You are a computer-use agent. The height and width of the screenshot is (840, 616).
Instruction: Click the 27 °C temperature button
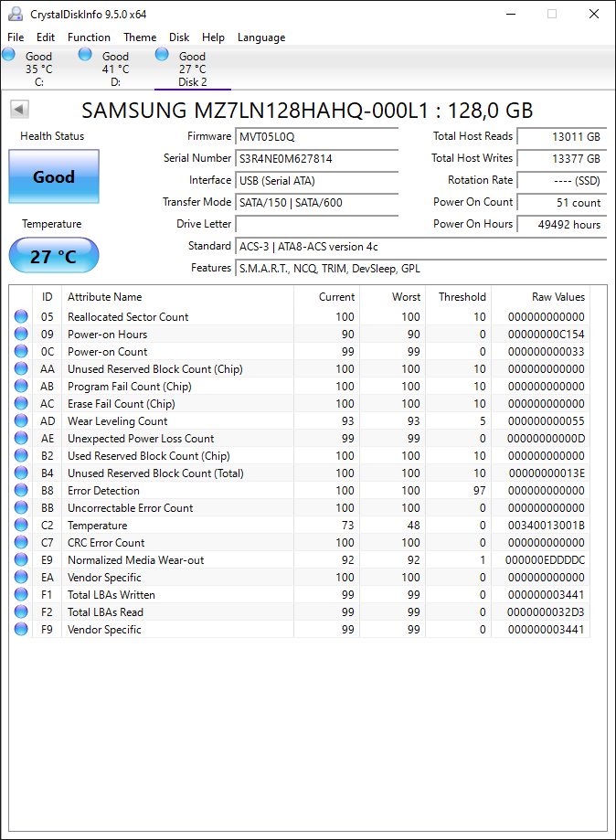point(54,256)
